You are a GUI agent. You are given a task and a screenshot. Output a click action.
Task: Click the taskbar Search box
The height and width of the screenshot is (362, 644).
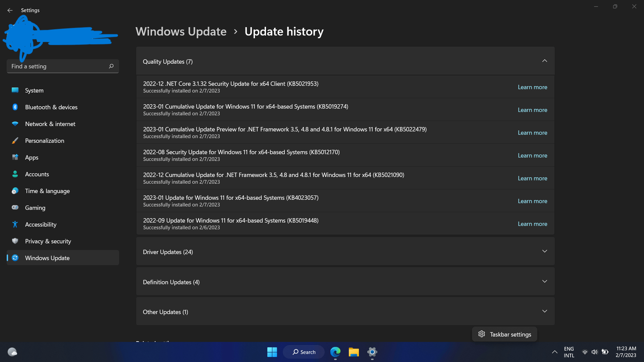[x=304, y=352]
